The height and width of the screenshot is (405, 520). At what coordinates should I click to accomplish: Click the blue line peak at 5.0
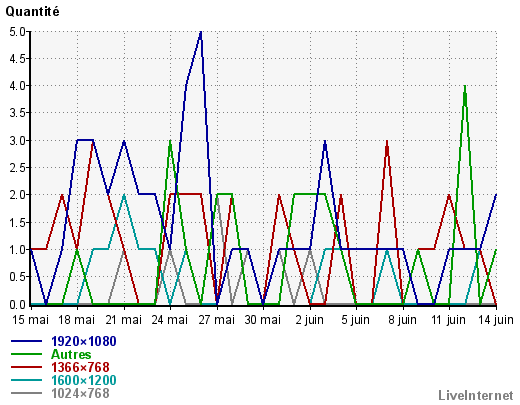coord(201,32)
